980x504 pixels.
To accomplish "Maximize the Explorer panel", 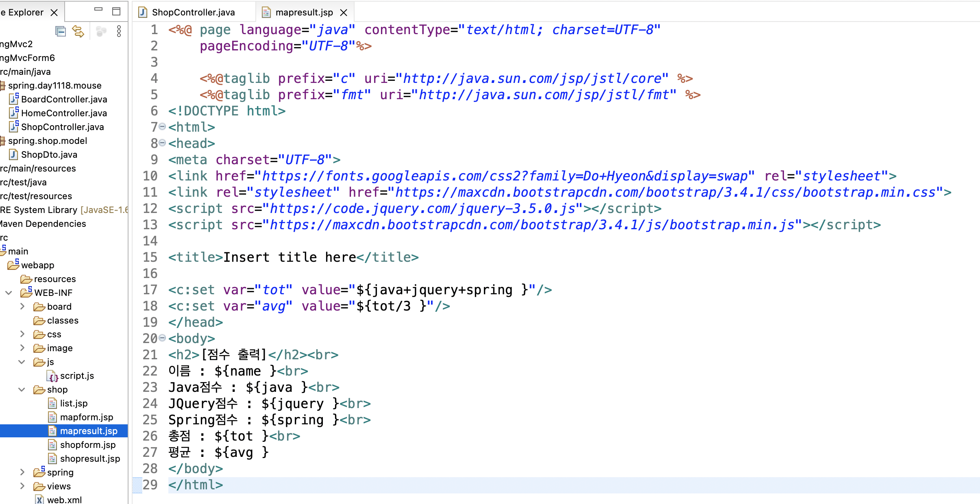I will [116, 11].
